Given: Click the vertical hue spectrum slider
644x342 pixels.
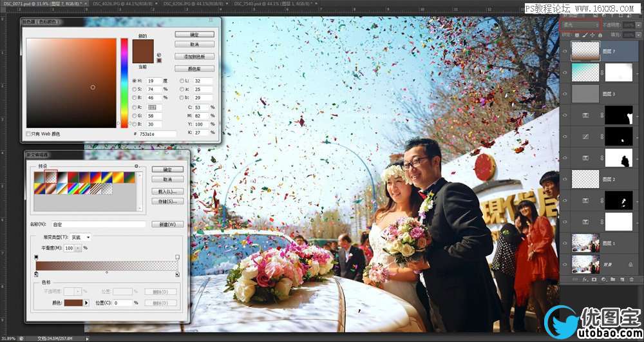Looking at the screenshot, I should (124, 83).
